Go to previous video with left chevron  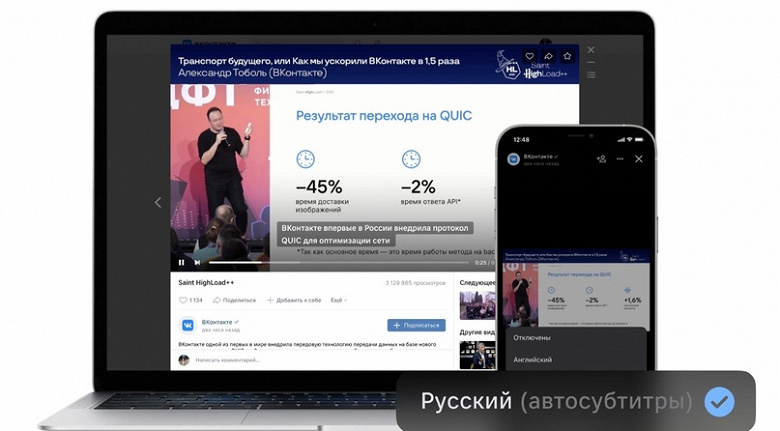point(158,202)
